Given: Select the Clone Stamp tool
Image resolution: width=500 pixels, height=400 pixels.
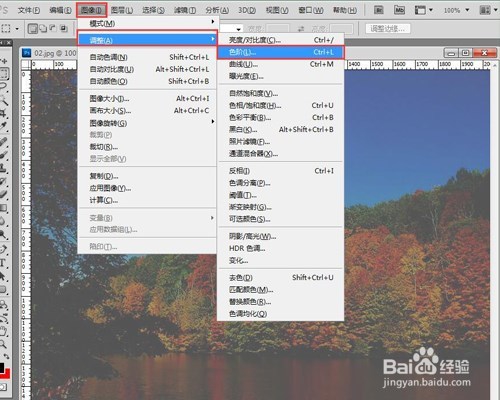Looking at the screenshot, I should 3,168.
